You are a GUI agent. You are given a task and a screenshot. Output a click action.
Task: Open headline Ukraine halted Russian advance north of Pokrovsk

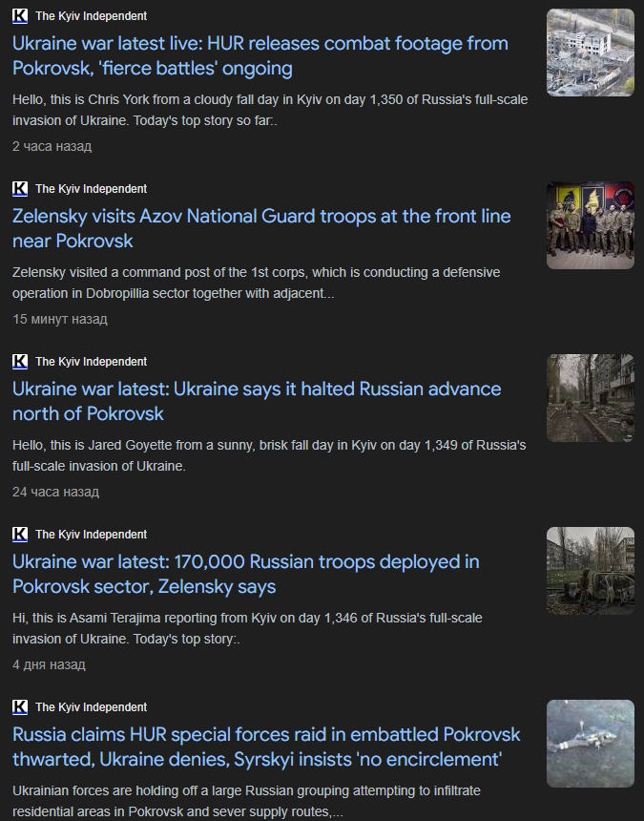click(x=257, y=401)
